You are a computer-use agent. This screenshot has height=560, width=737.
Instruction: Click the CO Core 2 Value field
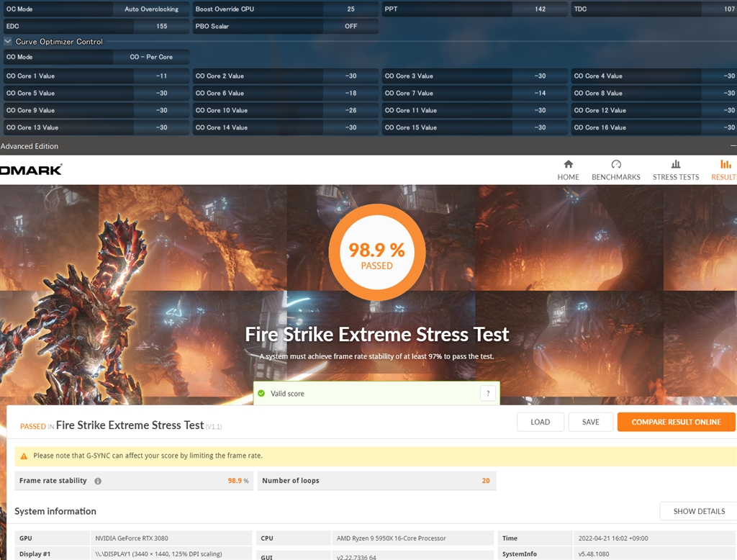tap(351, 76)
